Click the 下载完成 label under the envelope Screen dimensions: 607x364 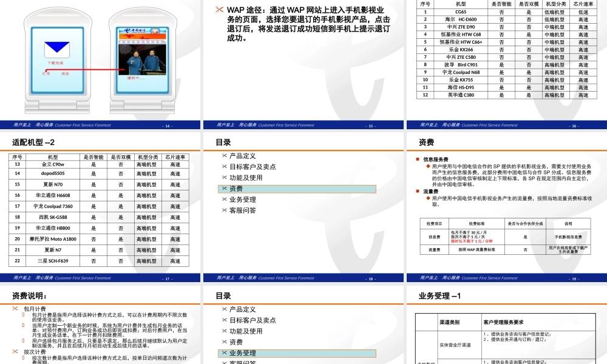point(55,63)
